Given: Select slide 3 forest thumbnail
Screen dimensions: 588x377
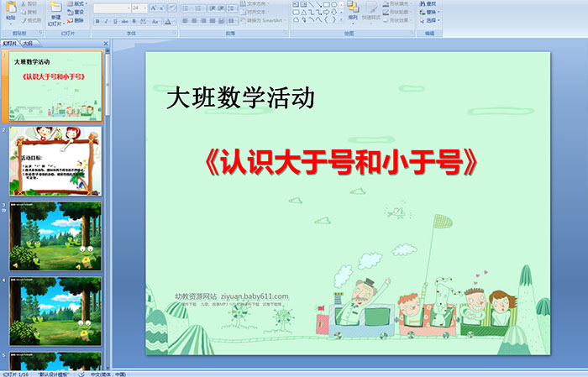Looking at the screenshot, I should 55,236.
